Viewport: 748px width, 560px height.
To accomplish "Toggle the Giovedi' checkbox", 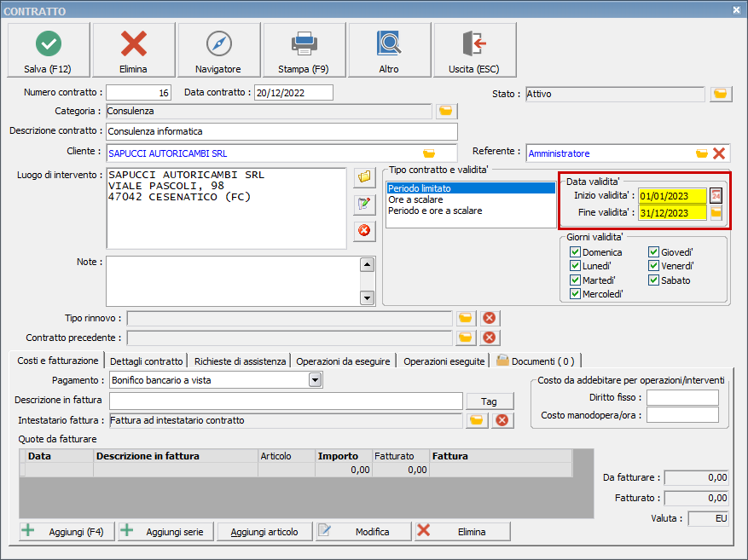I will [653, 252].
